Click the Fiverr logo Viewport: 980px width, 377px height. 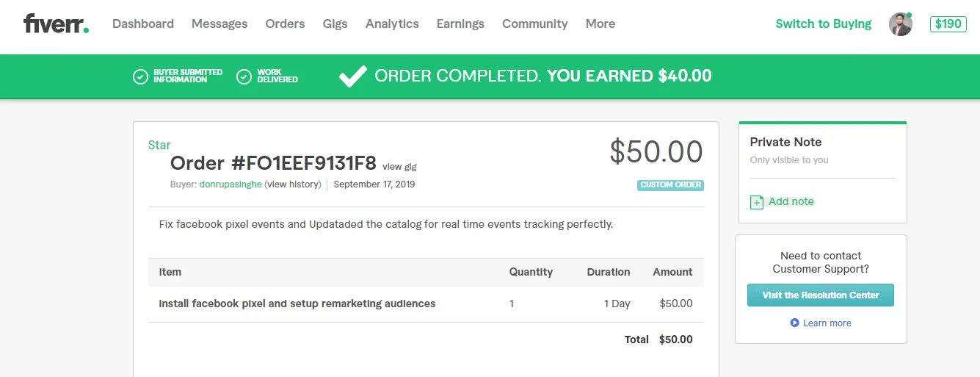pyautogui.click(x=56, y=24)
